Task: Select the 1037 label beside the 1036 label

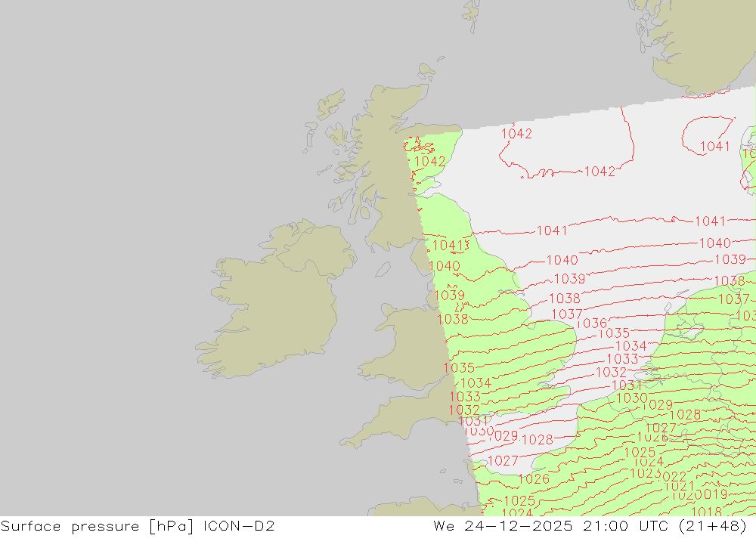Action: (x=566, y=314)
